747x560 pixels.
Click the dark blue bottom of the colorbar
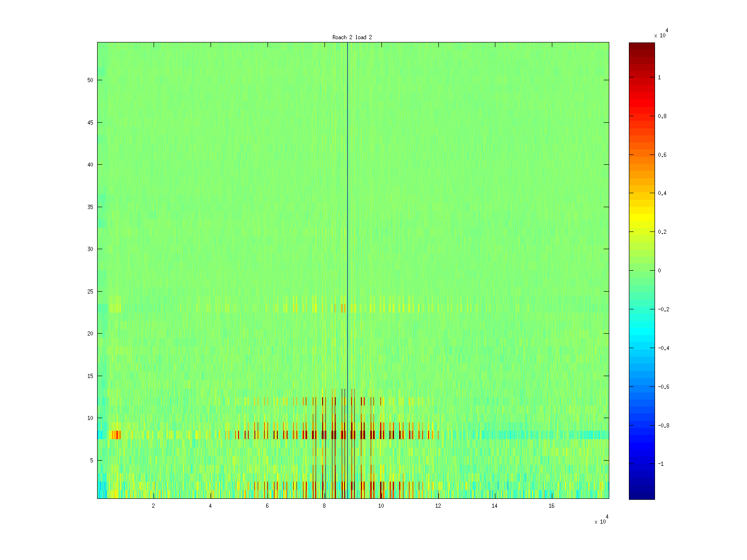click(641, 492)
